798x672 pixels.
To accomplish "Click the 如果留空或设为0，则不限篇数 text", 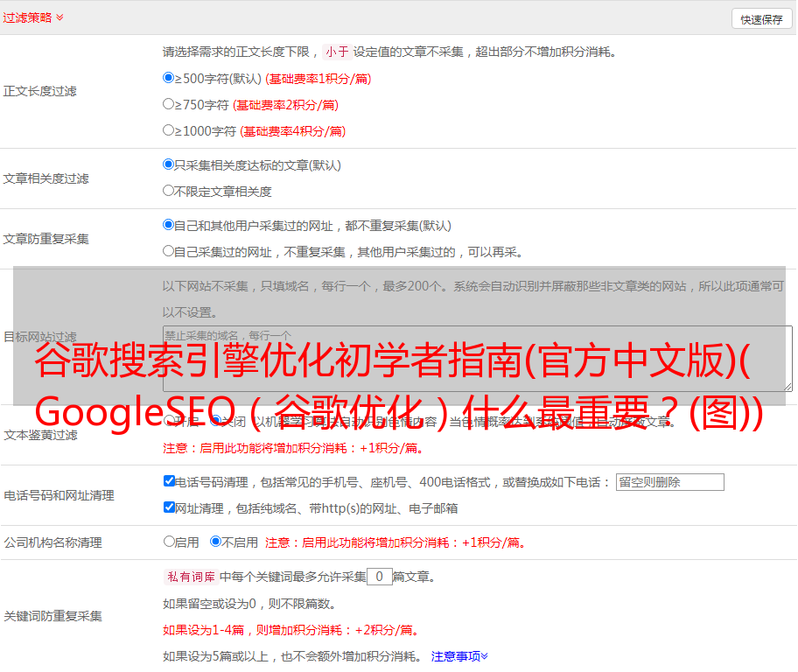I will pos(249,604).
